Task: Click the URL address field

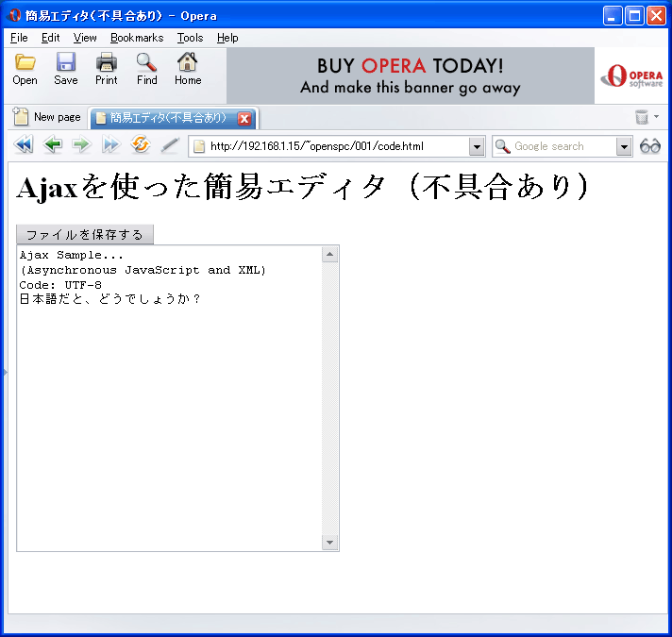Action: 336,146
